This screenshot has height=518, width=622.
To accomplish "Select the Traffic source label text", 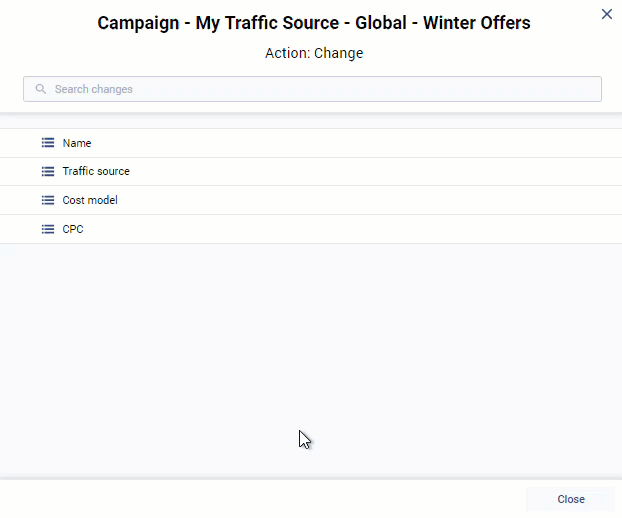I will tap(96, 171).
